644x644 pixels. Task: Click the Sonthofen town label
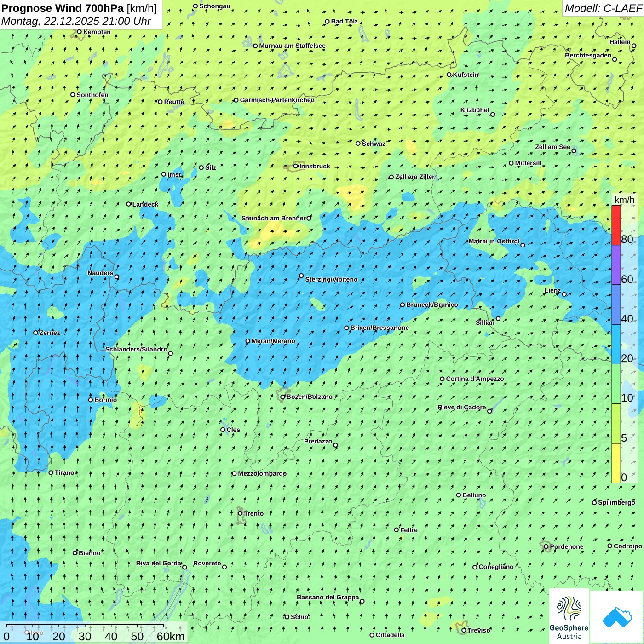[92, 95]
